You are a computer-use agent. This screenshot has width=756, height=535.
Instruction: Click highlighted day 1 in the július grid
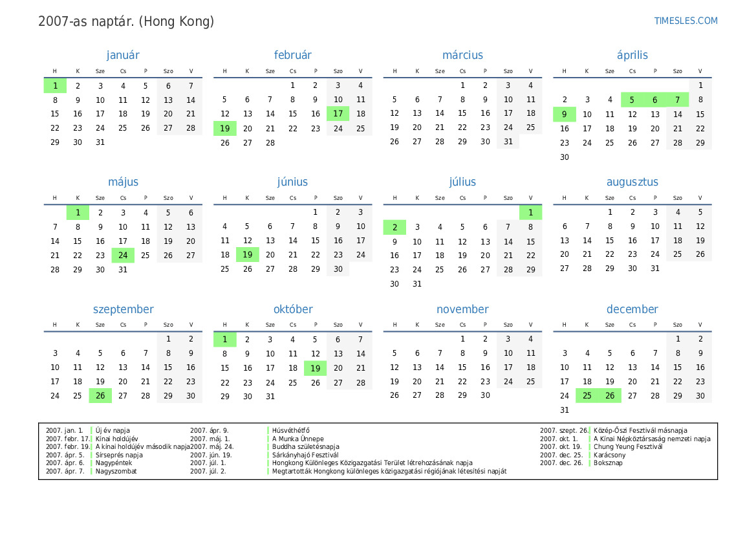coord(530,213)
